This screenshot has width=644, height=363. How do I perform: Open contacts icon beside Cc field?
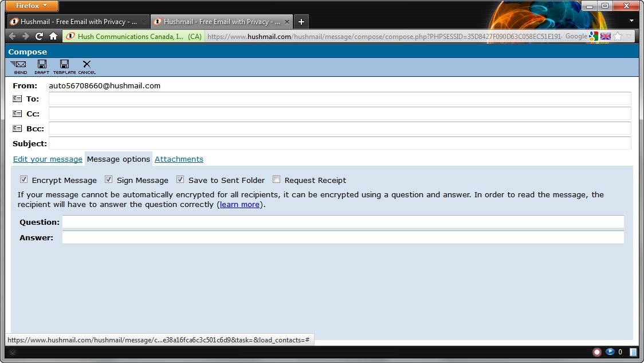(x=17, y=114)
